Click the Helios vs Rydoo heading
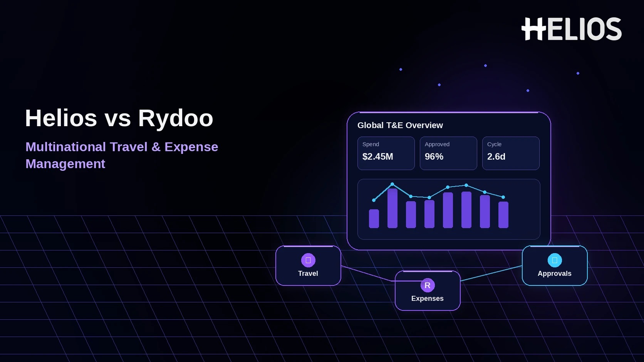 pos(119,118)
